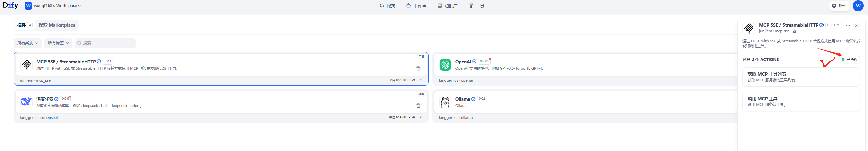This screenshot has height=151, width=868.
Task: Click the 插件 button in top bar
Action: tap(839, 6)
